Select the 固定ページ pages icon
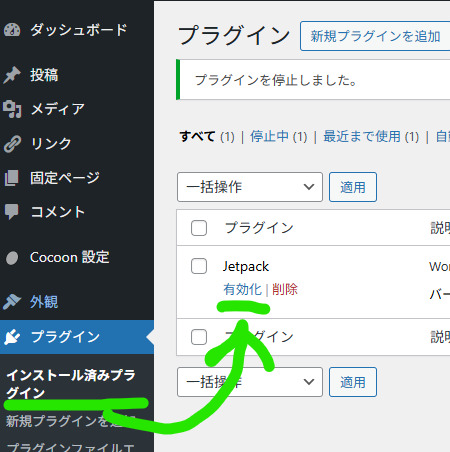 pos(12,178)
